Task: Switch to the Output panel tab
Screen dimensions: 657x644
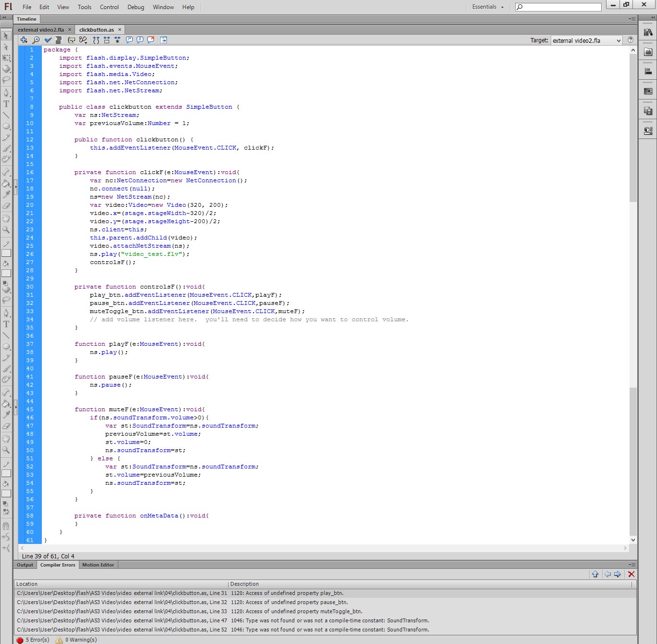Action: point(25,565)
